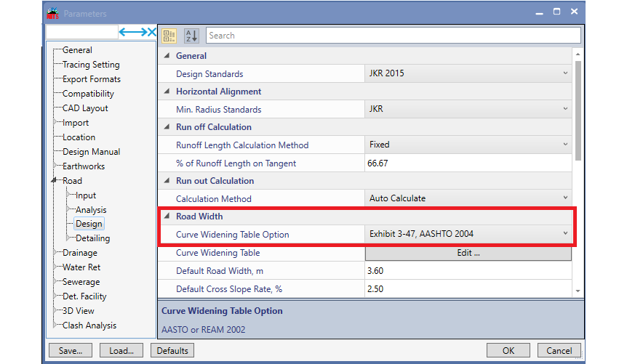Click the Load... button
This screenshot has height=364, width=627.
tap(121, 350)
